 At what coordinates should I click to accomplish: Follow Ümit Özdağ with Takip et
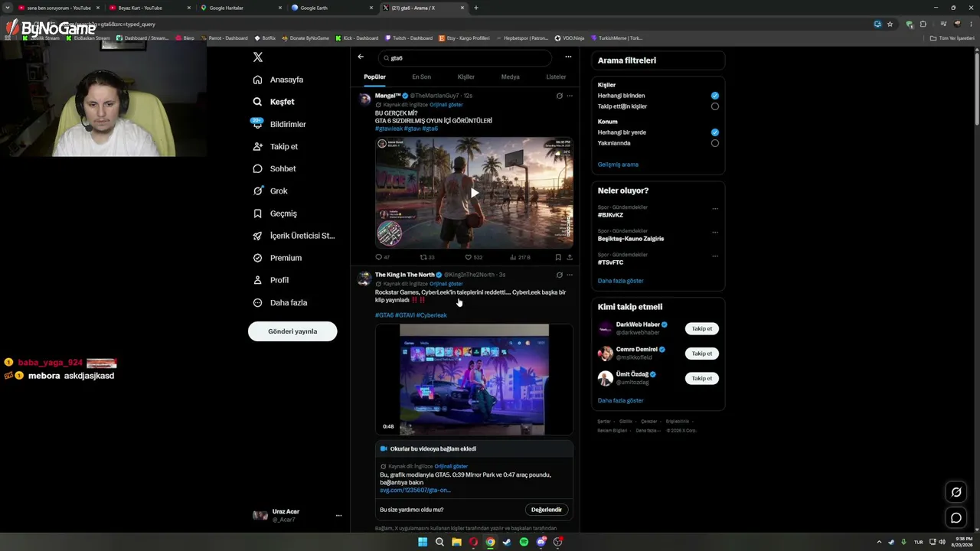point(702,378)
